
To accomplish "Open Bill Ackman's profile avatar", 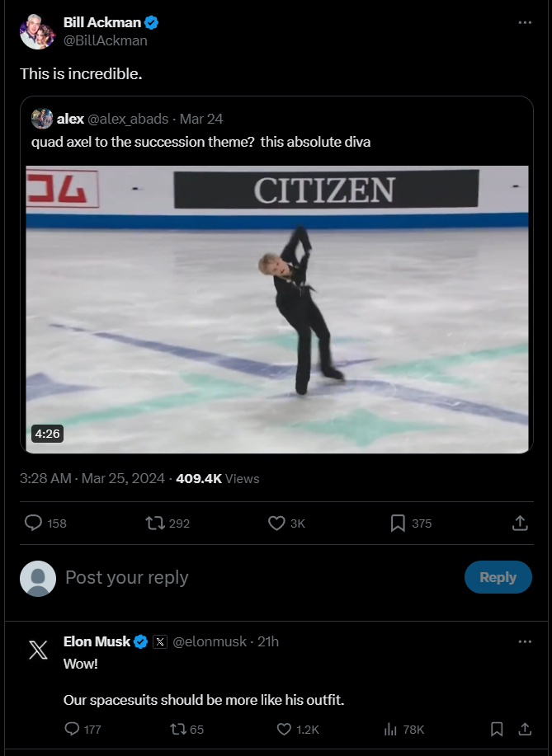I will (37, 31).
